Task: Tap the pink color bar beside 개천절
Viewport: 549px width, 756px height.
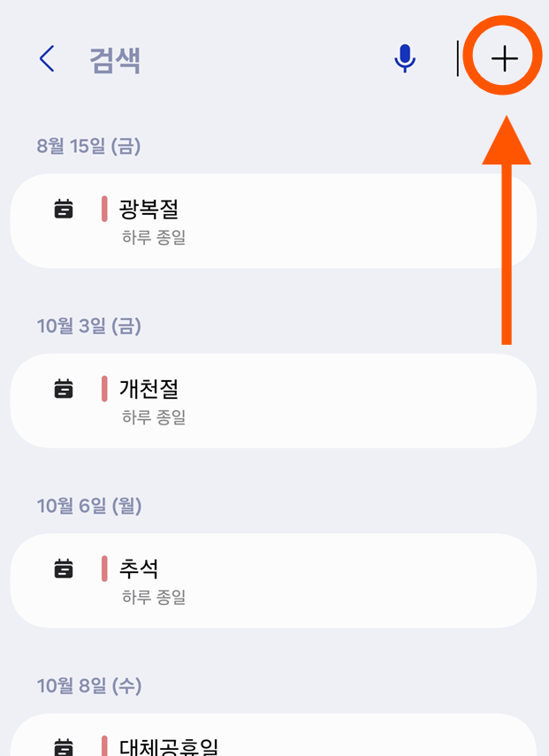Action: 103,388
